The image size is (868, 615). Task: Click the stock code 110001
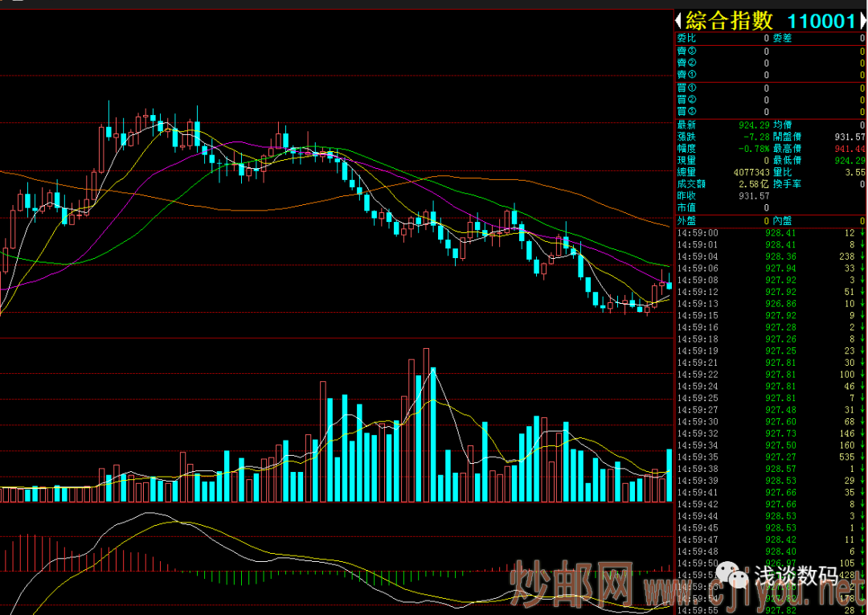point(819,22)
